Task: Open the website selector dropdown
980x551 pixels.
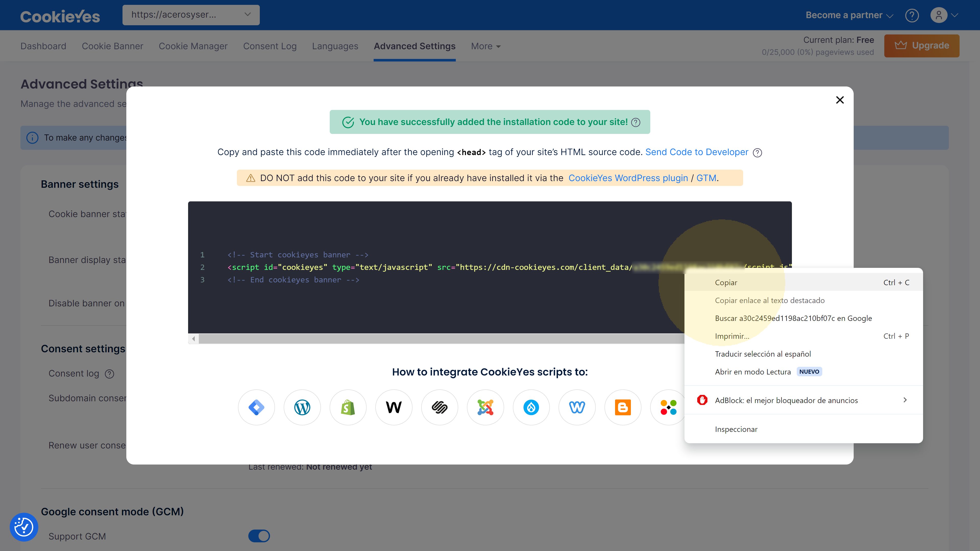Action: coord(191,15)
